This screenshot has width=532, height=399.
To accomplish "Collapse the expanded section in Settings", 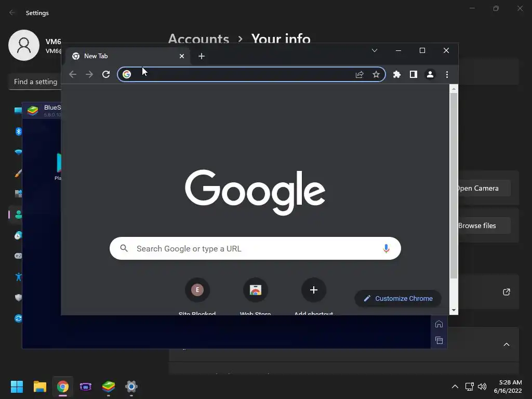I will 507,344.
